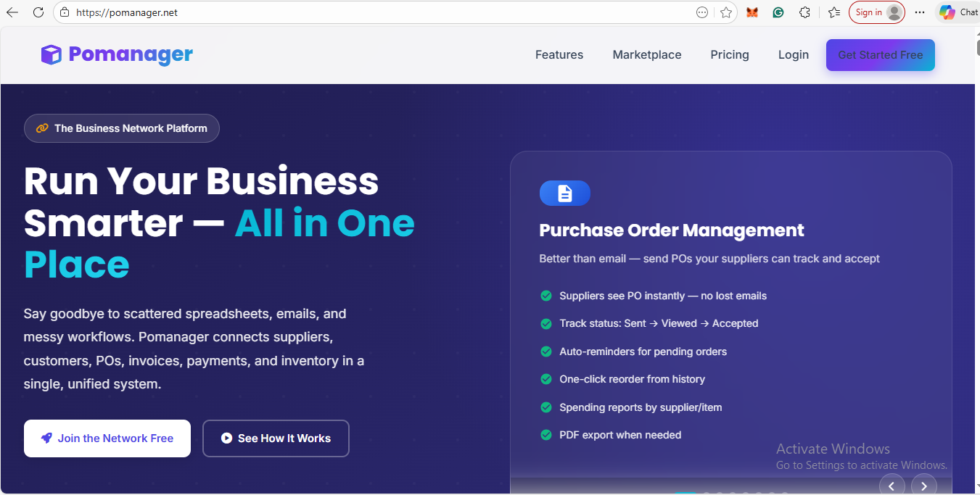Go to the Pricing page
The height and width of the screenshot is (495, 980).
[730, 54]
